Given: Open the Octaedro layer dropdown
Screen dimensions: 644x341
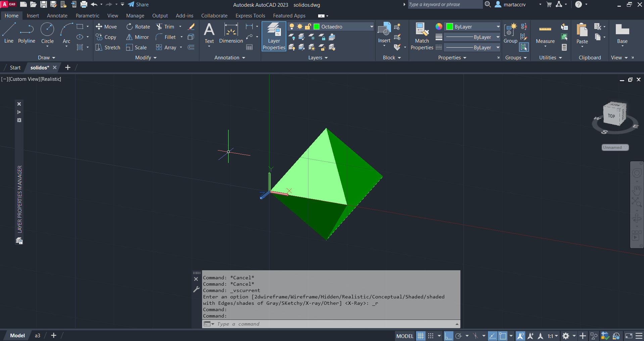Looking at the screenshot, I should tap(371, 27).
